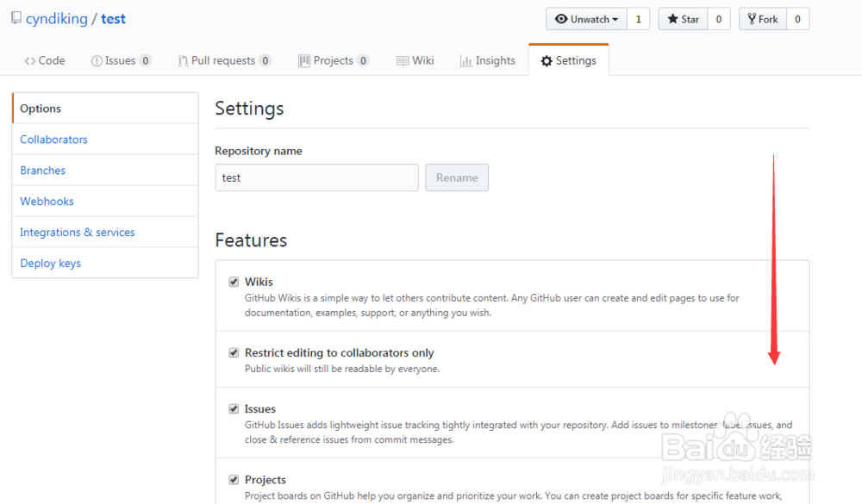Toggle Restrict editing to collaborators only checkbox
Image resolution: width=862 pixels, height=504 pixels.
[234, 353]
